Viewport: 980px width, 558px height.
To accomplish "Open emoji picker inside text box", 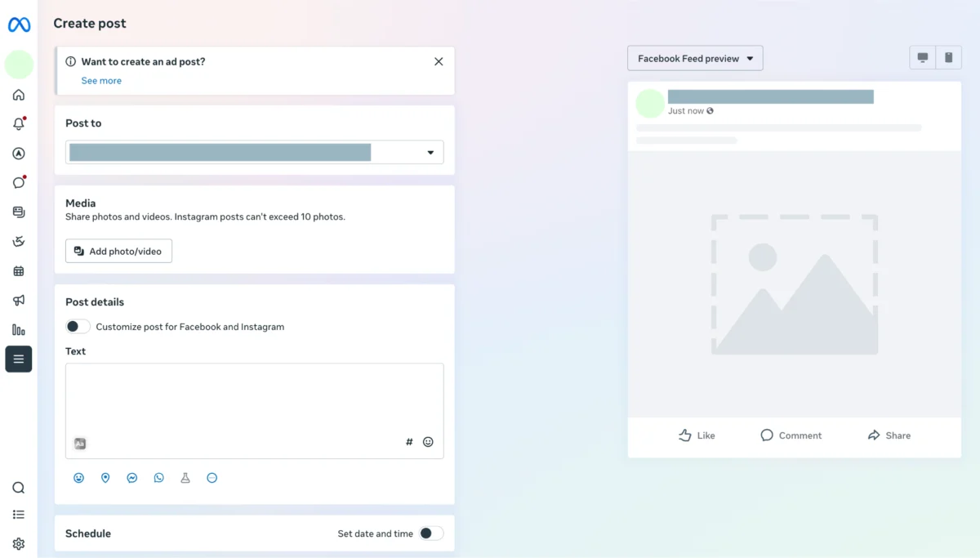I will point(428,442).
